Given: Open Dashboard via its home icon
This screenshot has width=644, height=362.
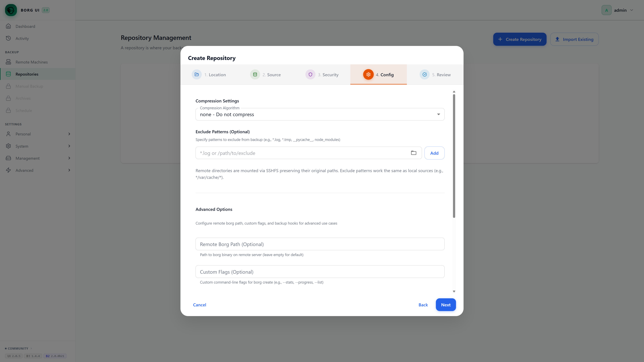Looking at the screenshot, I should (9, 26).
